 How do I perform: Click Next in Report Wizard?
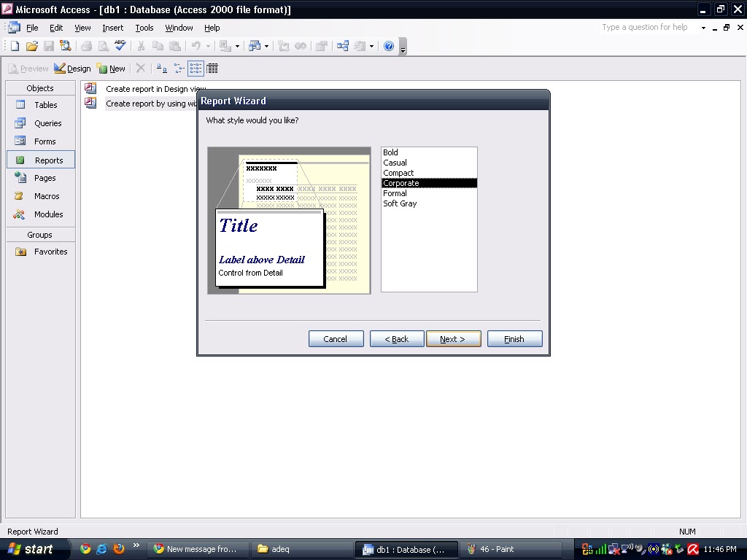click(x=454, y=338)
